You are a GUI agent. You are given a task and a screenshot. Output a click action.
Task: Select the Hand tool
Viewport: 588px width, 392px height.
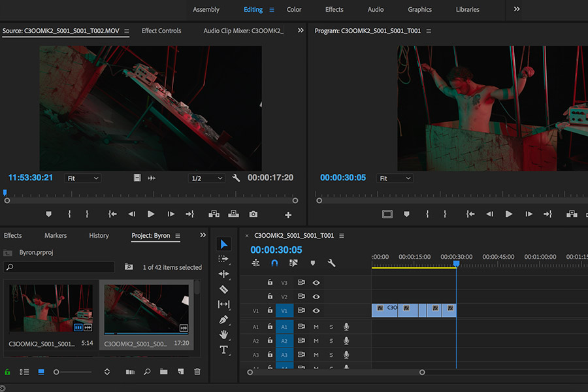click(223, 335)
